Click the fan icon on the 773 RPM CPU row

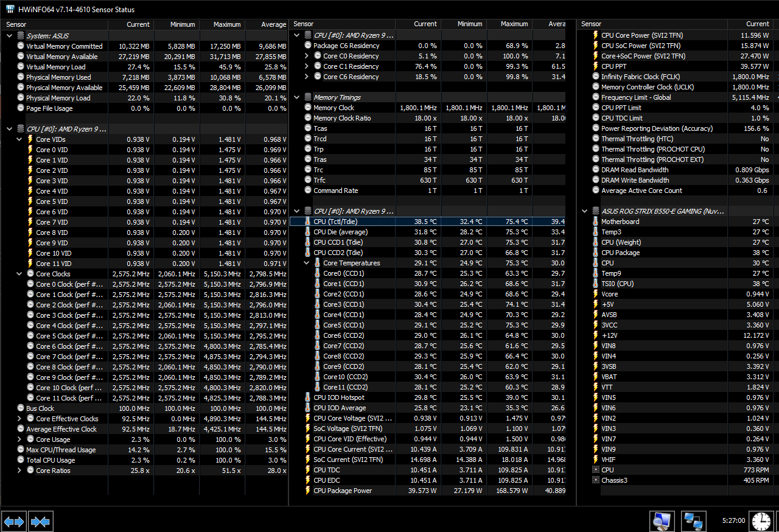tap(595, 470)
